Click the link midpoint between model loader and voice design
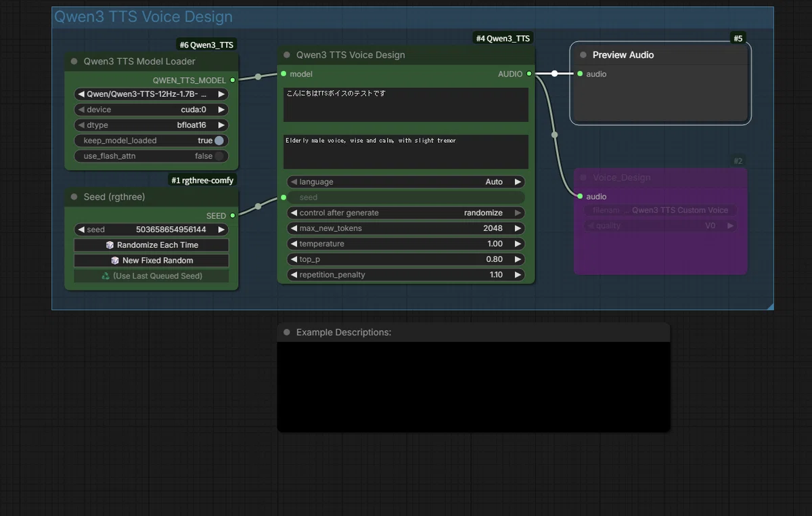 pyautogui.click(x=258, y=77)
